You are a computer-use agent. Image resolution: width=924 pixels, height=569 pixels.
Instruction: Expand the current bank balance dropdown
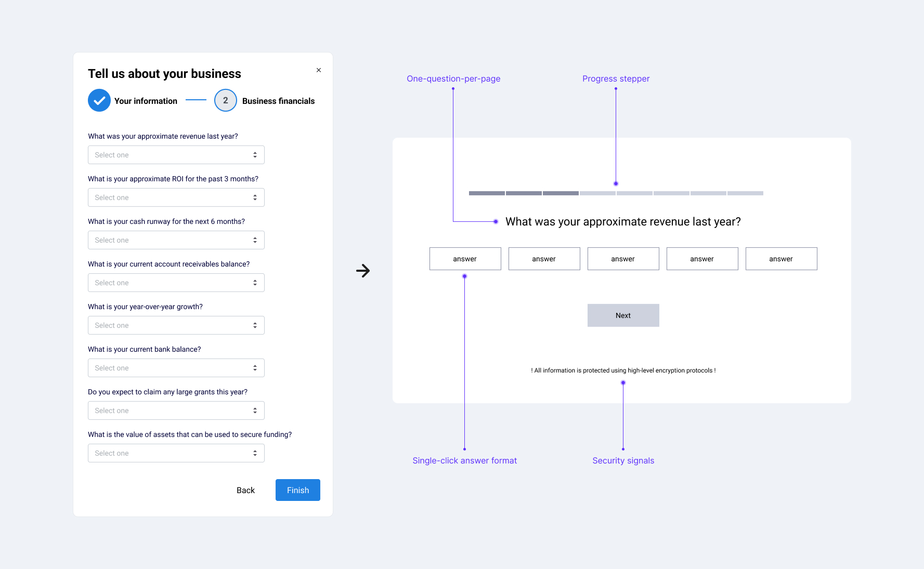(176, 368)
